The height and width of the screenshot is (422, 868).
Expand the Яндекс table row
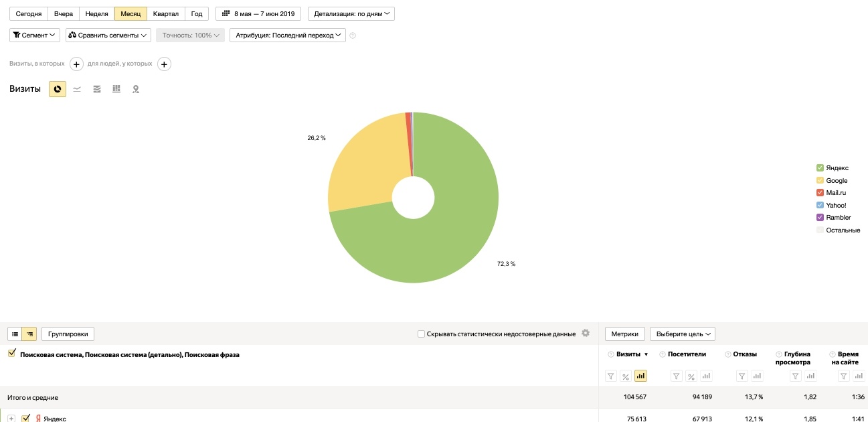[x=11, y=419]
